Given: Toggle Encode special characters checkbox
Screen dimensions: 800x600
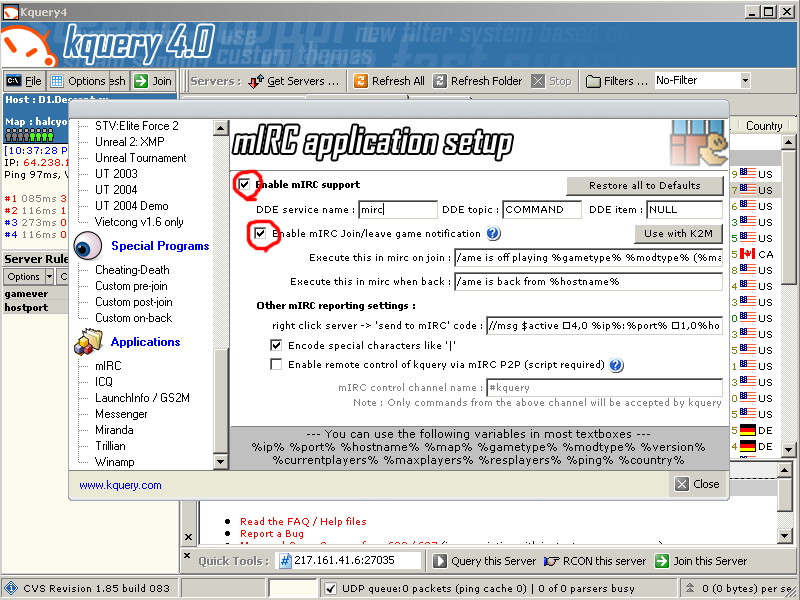Looking at the screenshot, I should (x=276, y=345).
